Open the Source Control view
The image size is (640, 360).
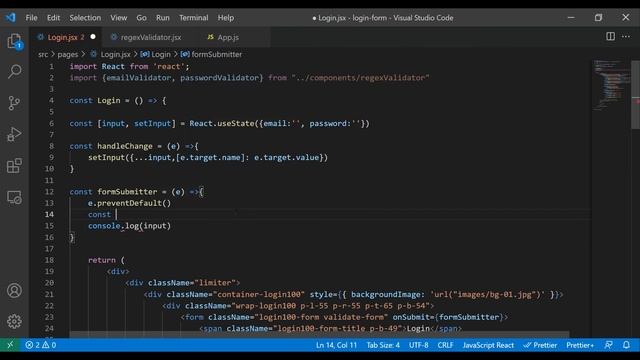point(14,103)
